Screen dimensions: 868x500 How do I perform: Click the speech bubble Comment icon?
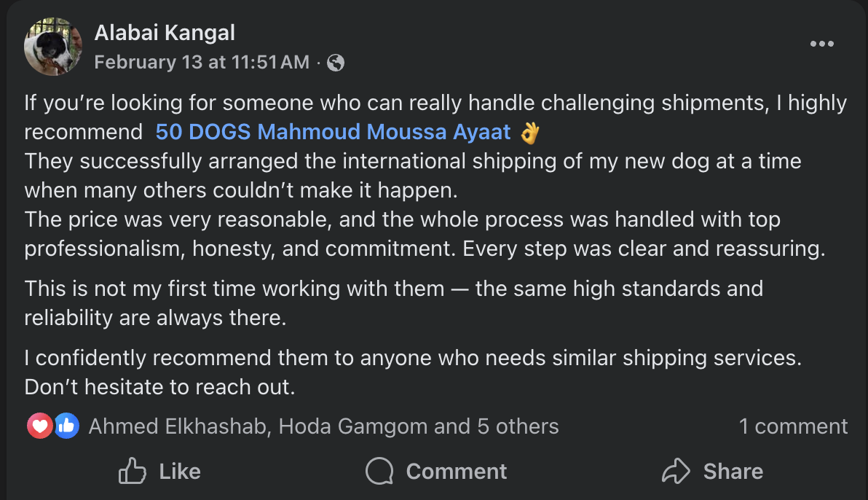[x=379, y=472]
